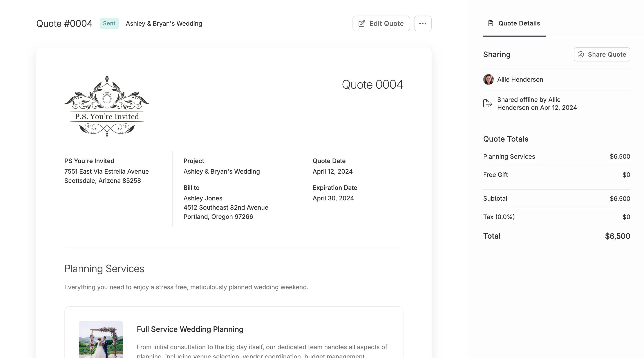Viewport: 644px width, 358px height.
Task: Click the Subtotal $6,500 amount
Action: [x=620, y=199]
